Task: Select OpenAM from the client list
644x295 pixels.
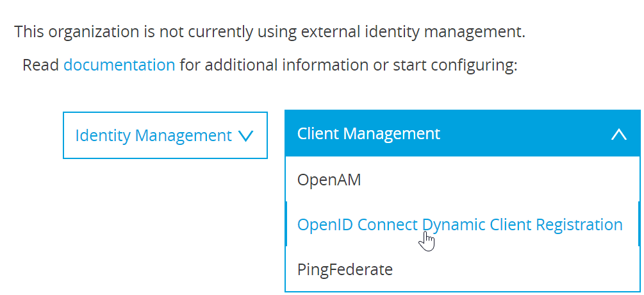Action: (329, 180)
